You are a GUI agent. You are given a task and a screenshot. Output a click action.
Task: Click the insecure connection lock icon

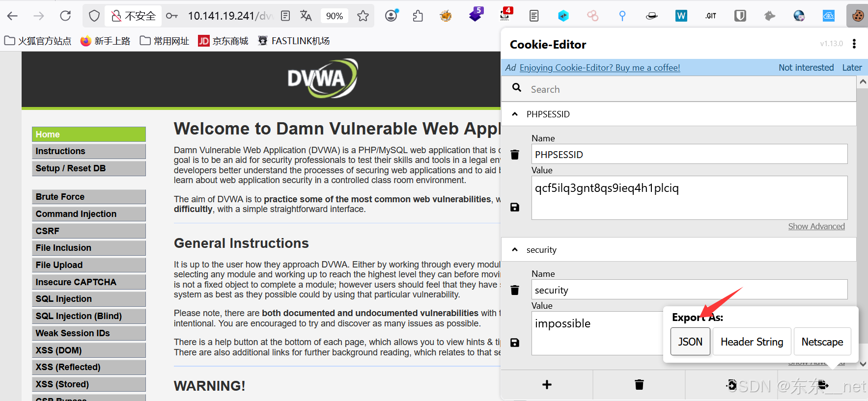point(116,16)
